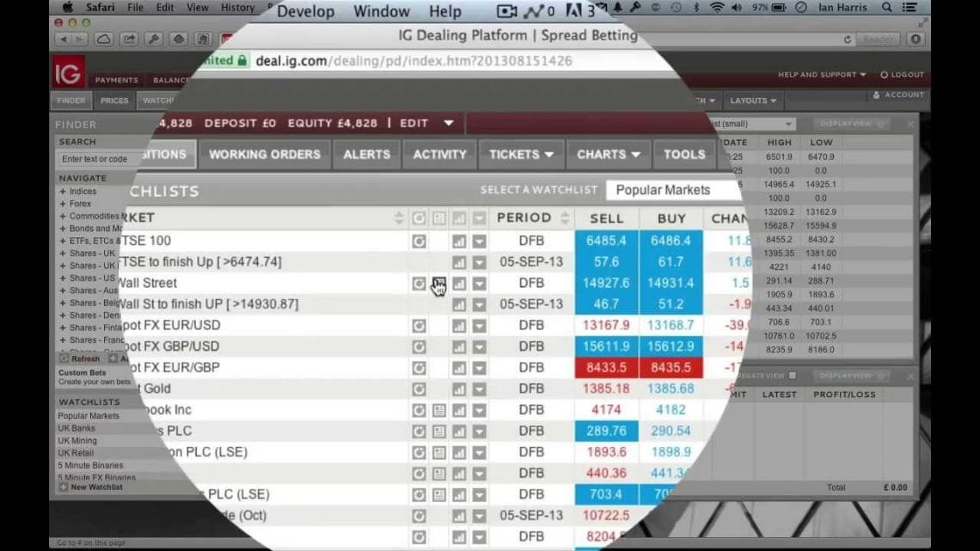Click the Logout link

pos(902,75)
